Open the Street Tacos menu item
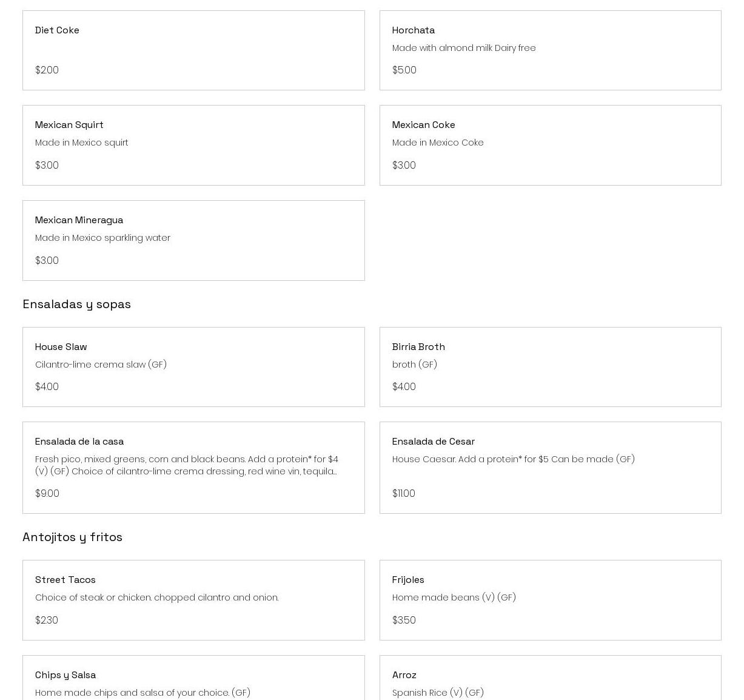The image size is (744, 700). click(x=193, y=600)
